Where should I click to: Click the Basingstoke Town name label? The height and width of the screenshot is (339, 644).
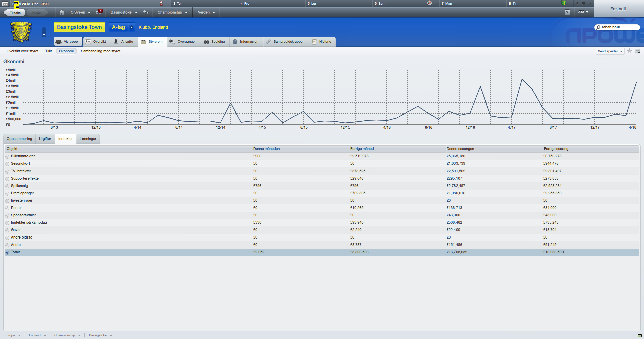tap(79, 27)
